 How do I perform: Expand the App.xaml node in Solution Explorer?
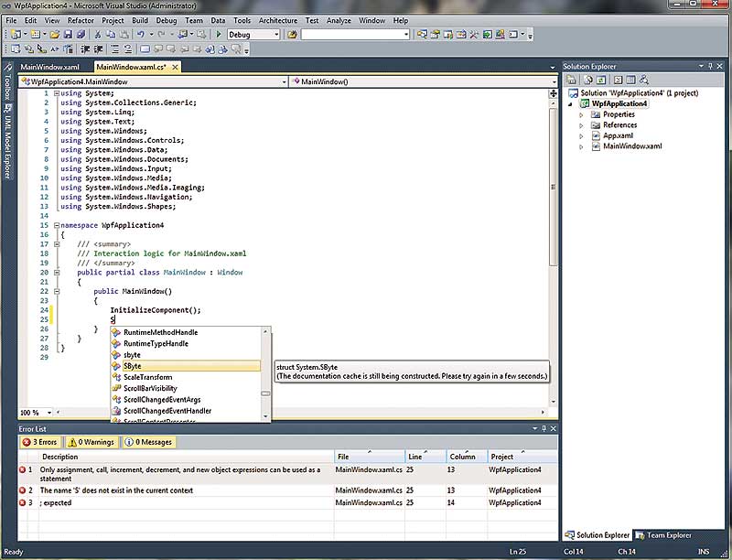click(x=581, y=136)
